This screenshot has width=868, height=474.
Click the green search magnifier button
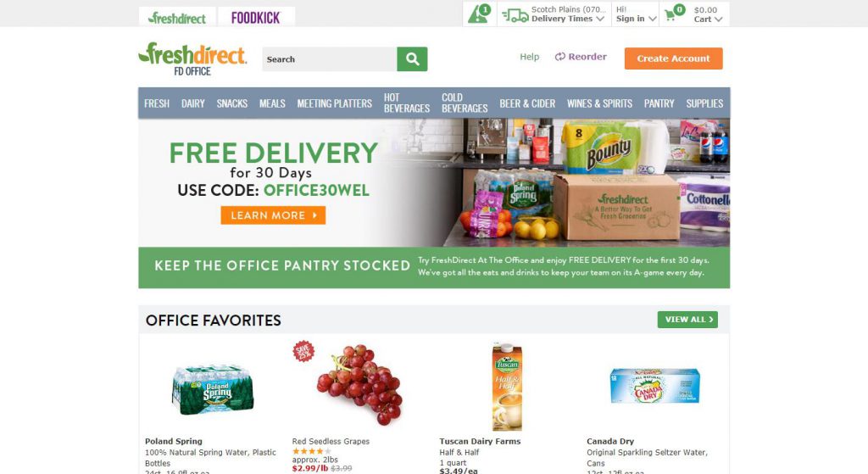412,59
